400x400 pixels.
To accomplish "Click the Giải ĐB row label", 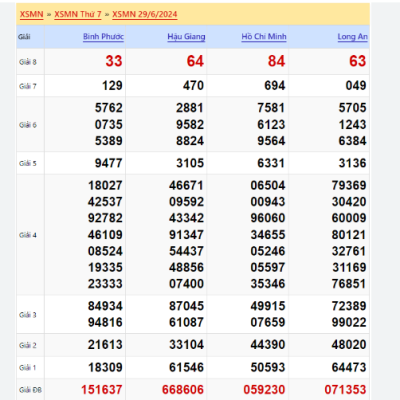I will [x=30, y=390].
